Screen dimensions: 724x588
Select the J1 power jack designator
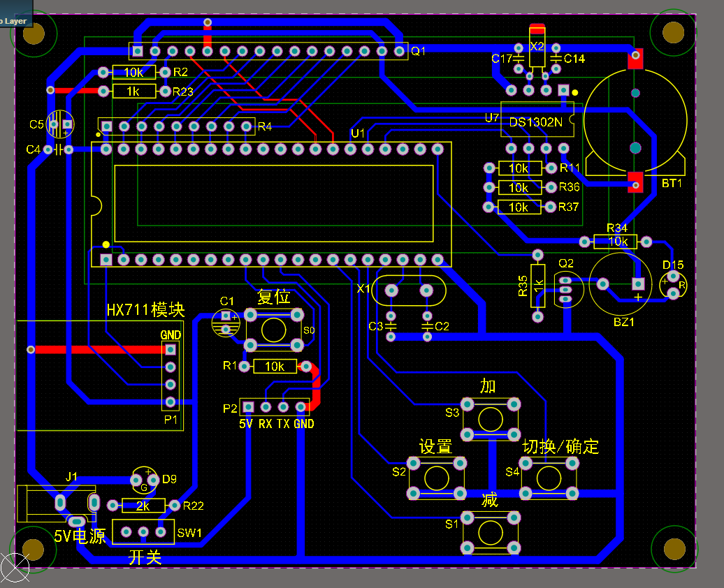click(x=71, y=476)
